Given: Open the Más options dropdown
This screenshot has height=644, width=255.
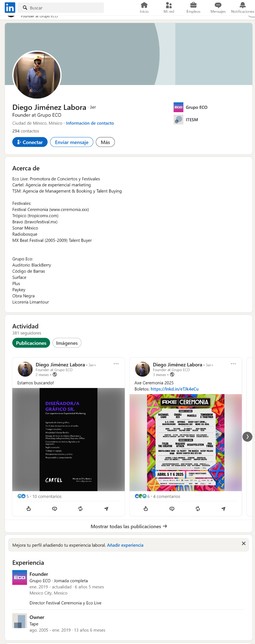Looking at the screenshot, I should [105, 142].
